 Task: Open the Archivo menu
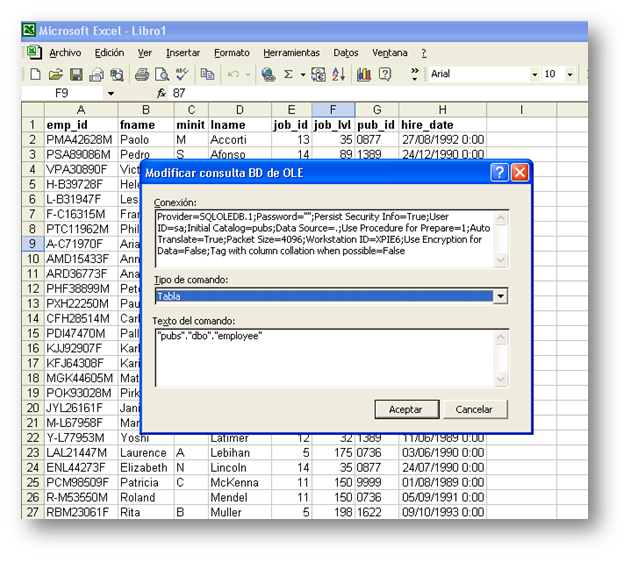[65, 53]
